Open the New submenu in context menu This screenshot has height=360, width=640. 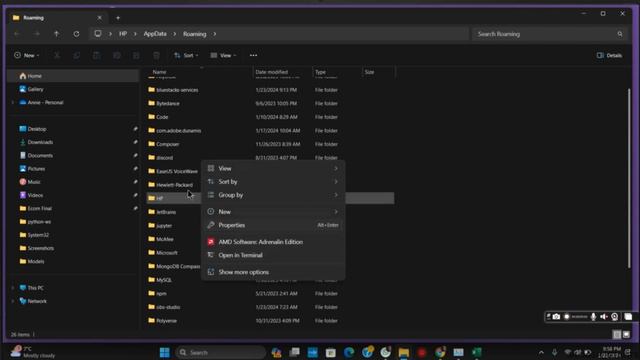(x=273, y=211)
